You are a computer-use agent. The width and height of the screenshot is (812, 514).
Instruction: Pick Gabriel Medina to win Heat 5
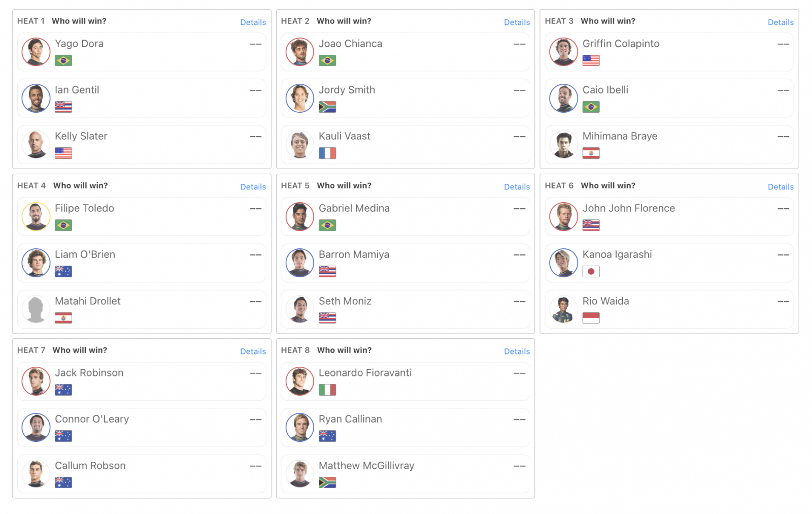(x=405, y=216)
